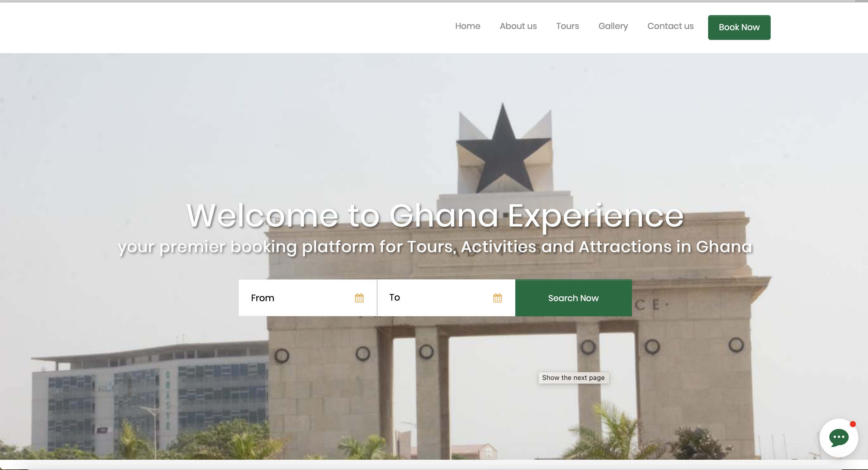Open the calendar icon in To field
Screen dimensions: 868x470
click(497, 298)
